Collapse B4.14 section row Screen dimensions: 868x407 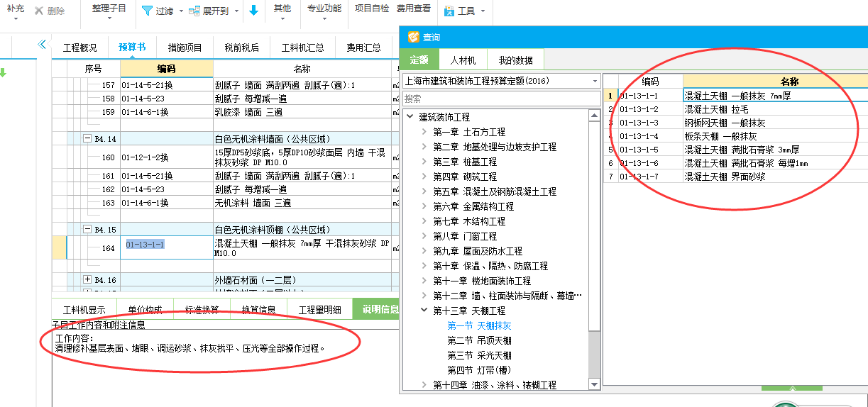click(x=87, y=139)
